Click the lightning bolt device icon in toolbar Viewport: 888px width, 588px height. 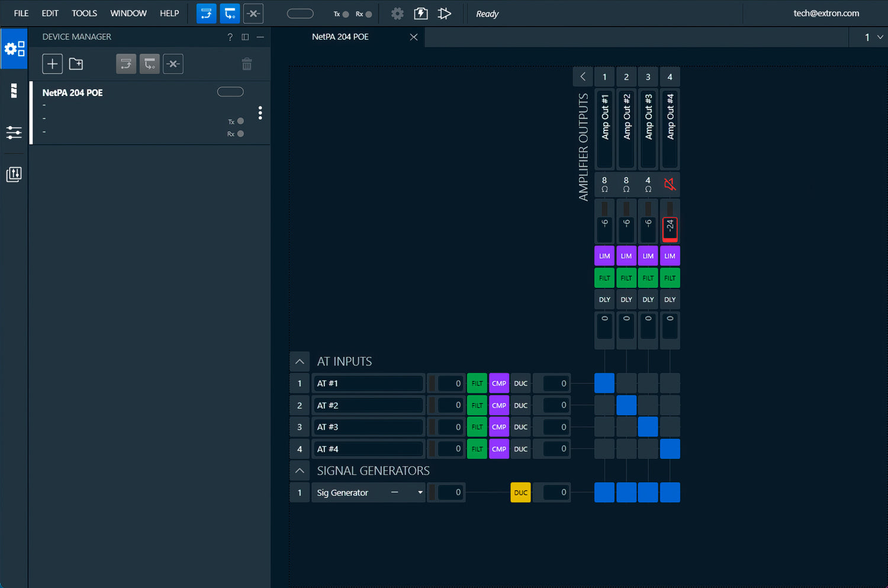[421, 14]
